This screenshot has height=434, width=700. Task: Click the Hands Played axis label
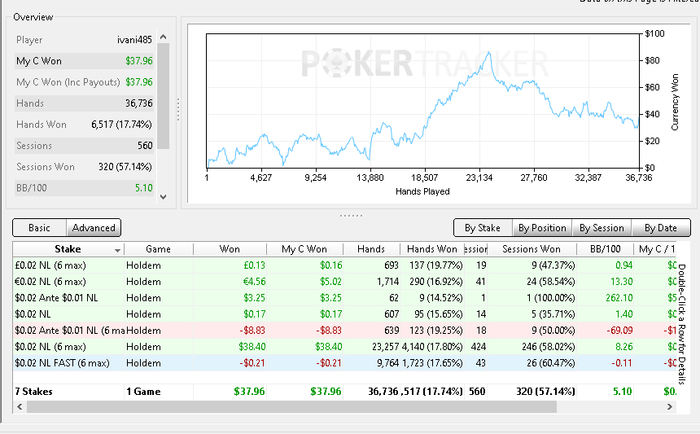(422, 192)
